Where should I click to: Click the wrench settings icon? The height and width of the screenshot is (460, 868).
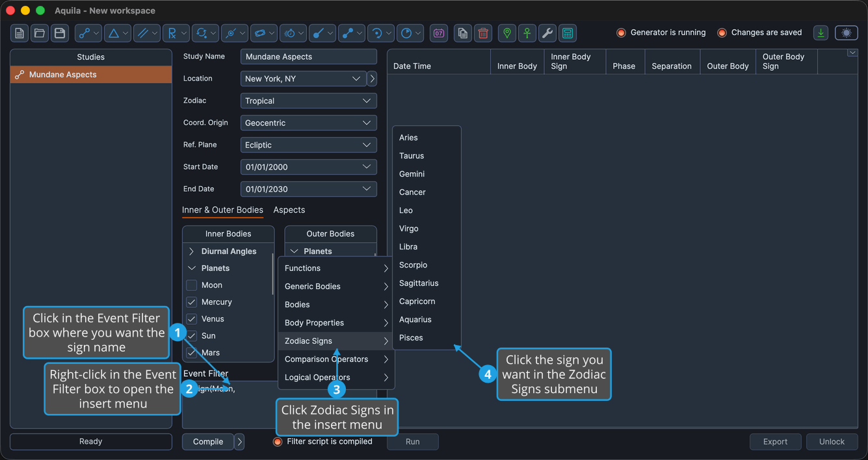[x=547, y=33]
